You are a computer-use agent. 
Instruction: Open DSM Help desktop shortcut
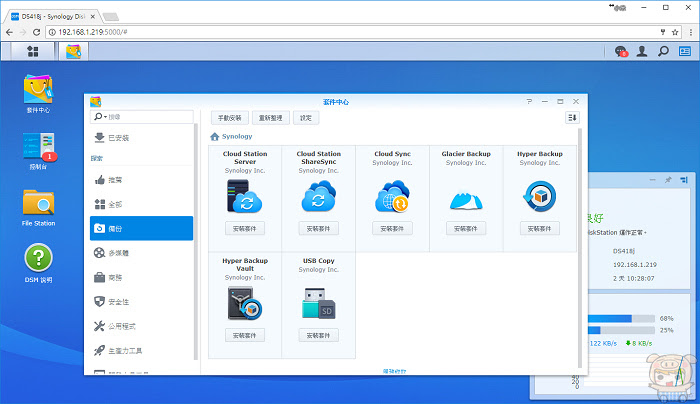pyautogui.click(x=38, y=263)
